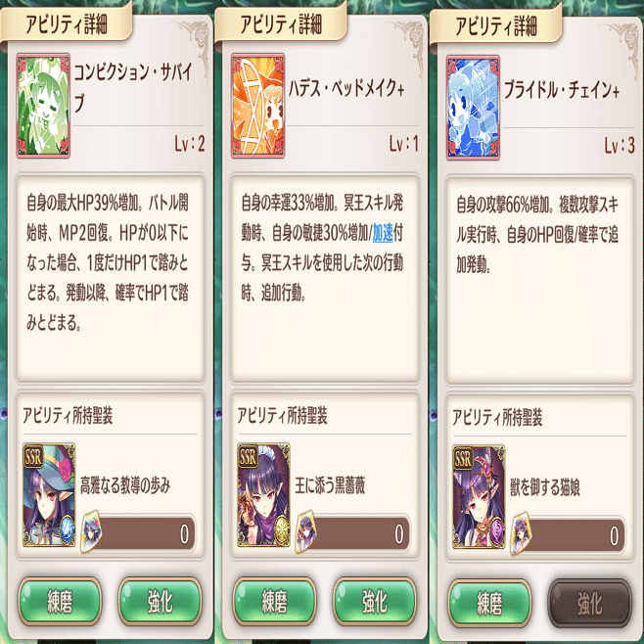Click the shard count bar for 獣を御する猫娘

[x=572, y=535]
